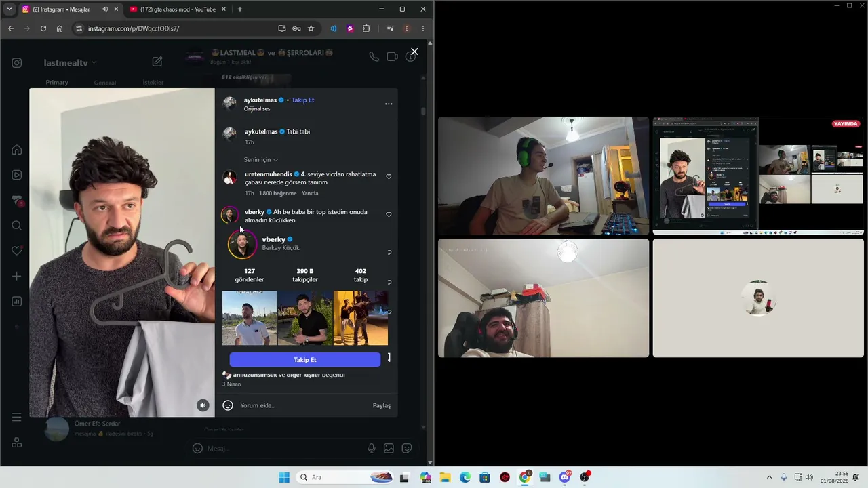
Task: Open the Windows Start menu
Action: (x=284, y=477)
